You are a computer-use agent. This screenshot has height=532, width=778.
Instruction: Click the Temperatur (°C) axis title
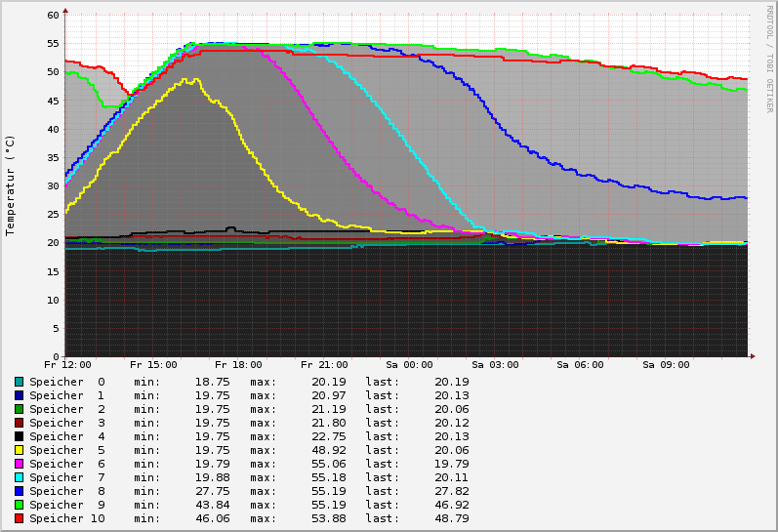11,185
